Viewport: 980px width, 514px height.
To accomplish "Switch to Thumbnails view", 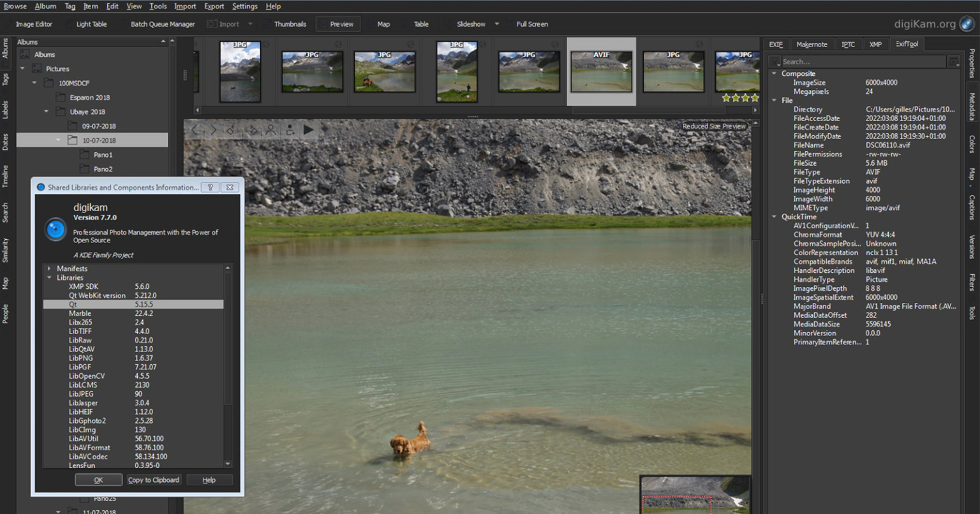I will point(290,24).
